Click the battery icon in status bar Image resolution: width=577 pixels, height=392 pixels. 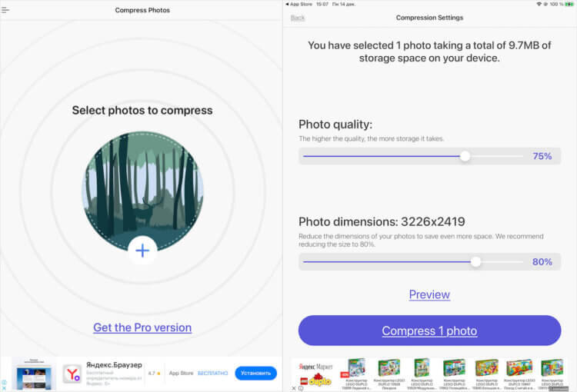(x=569, y=4)
